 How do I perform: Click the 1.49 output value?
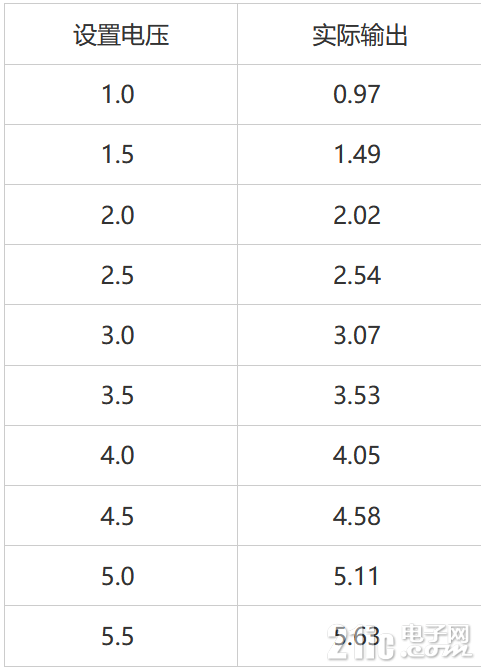(x=356, y=154)
